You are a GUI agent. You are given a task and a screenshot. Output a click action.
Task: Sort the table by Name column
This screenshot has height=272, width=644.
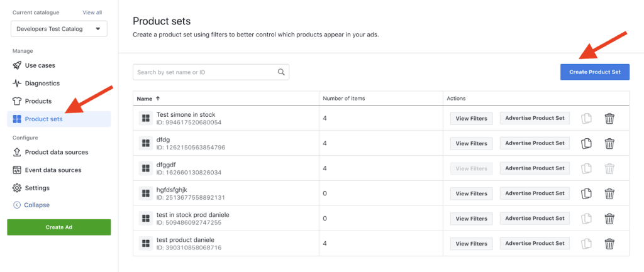(x=148, y=99)
